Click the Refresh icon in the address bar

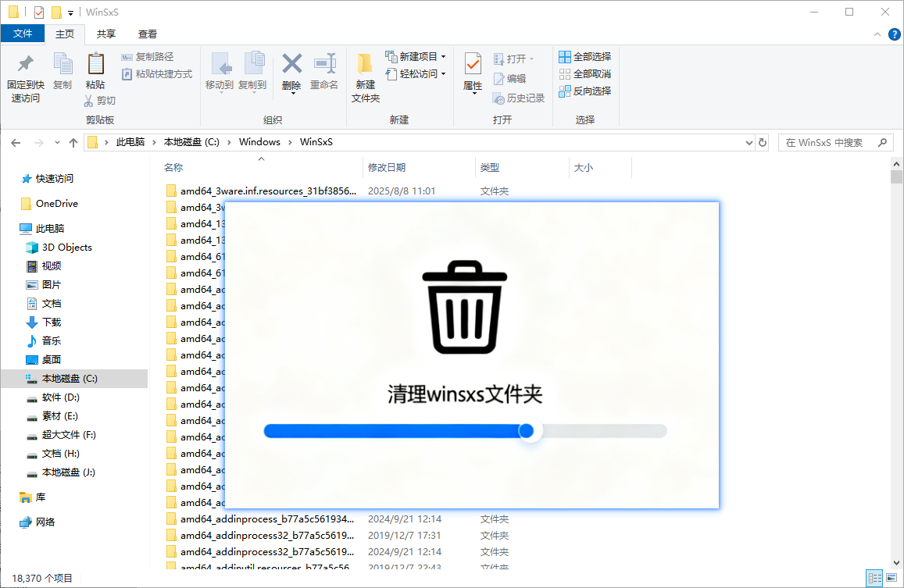click(x=762, y=141)
